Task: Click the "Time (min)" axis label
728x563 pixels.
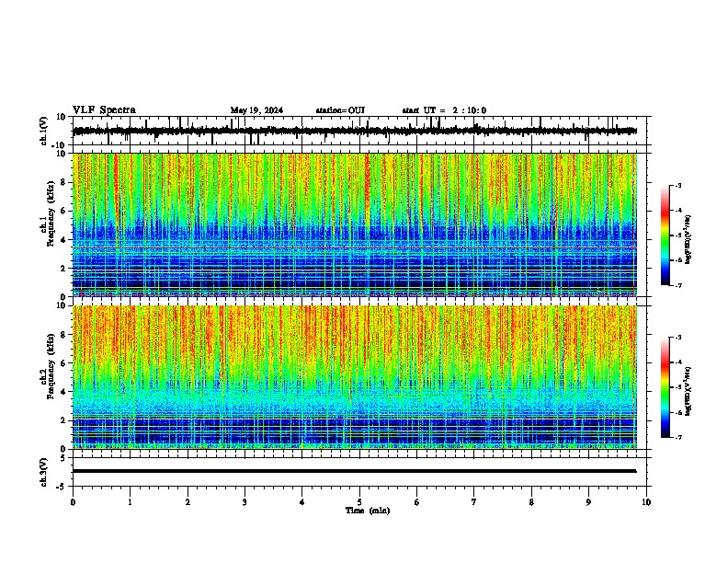Action: [368, 511]
